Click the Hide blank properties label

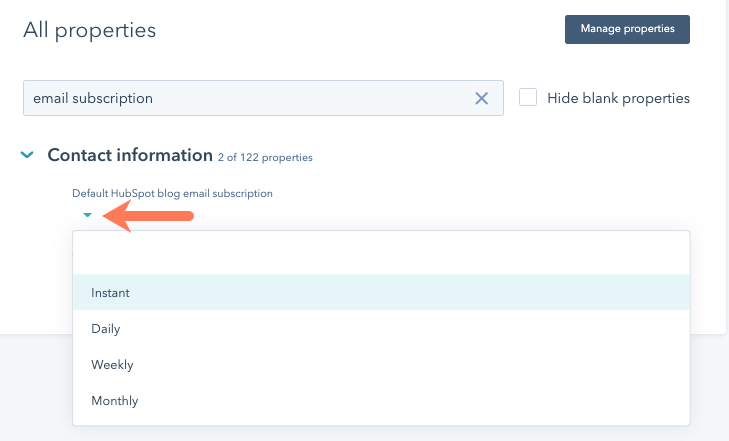click(x=618, y=98)
